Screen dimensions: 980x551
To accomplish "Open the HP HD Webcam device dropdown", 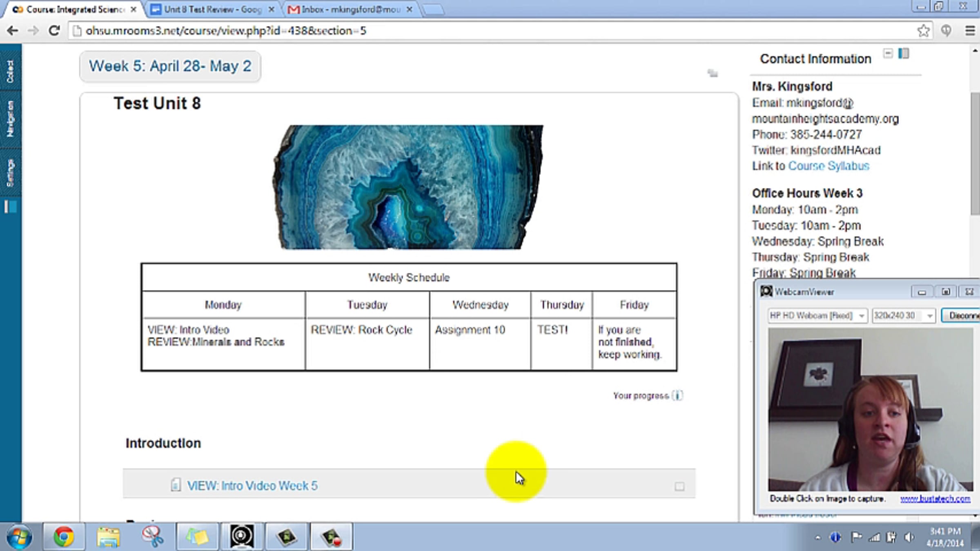I will coord(861,316).
